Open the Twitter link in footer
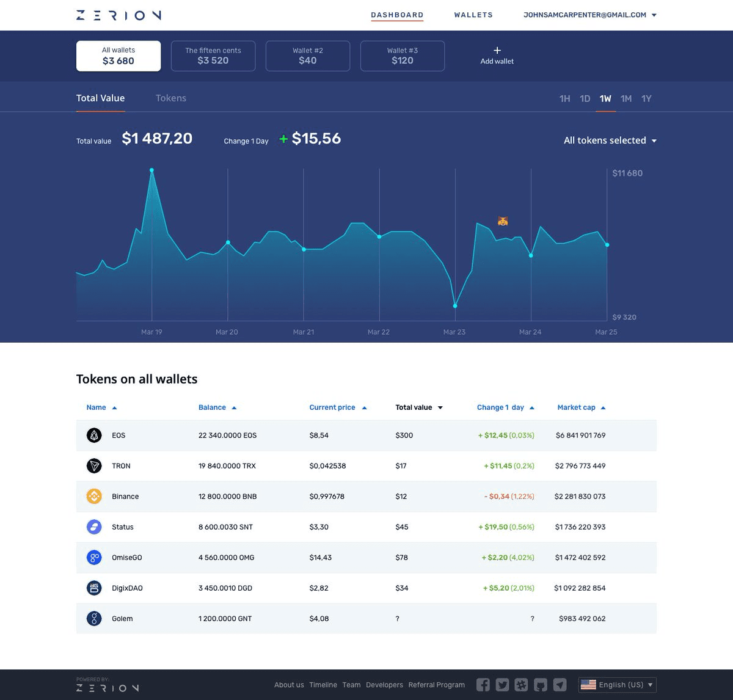This screenshot has height=700, width=733. (502, 685)
